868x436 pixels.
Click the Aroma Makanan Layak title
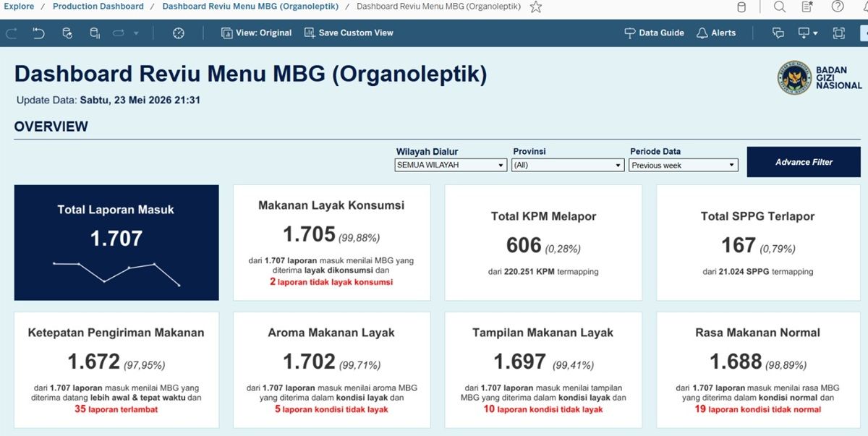(331, 333)
